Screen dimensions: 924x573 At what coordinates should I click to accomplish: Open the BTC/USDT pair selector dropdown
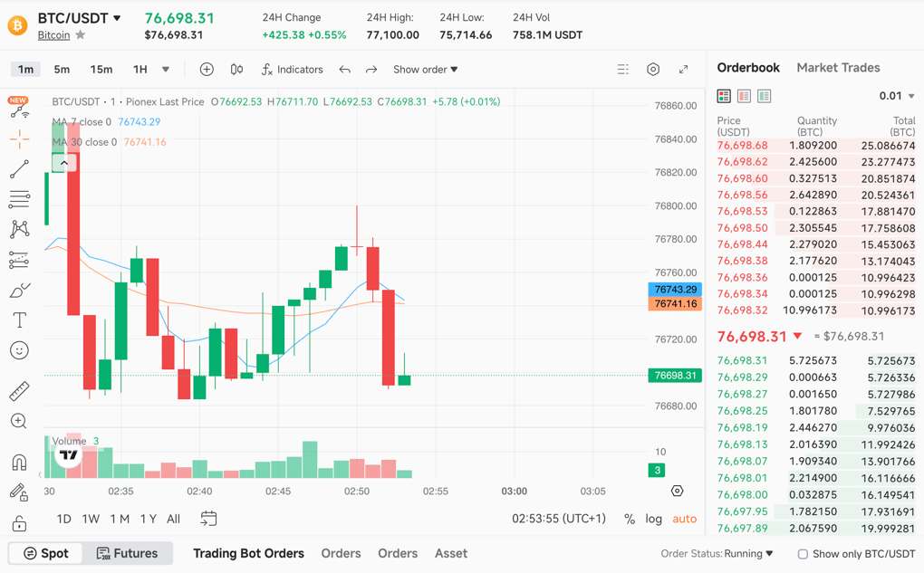click(79, 18)
